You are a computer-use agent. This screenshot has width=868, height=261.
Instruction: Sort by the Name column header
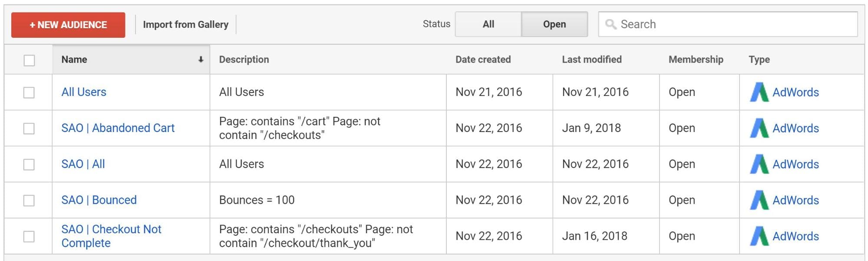[74, 59]
